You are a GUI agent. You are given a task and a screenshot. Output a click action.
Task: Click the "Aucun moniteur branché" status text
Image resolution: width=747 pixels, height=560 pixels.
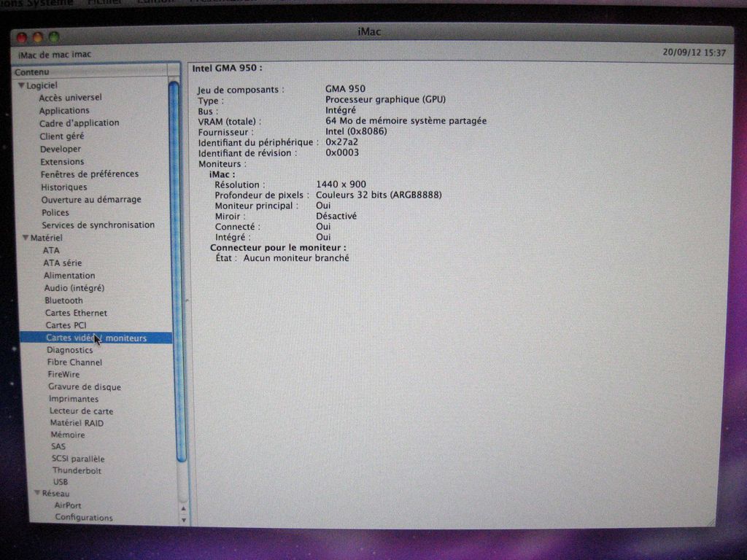(296, 258)
